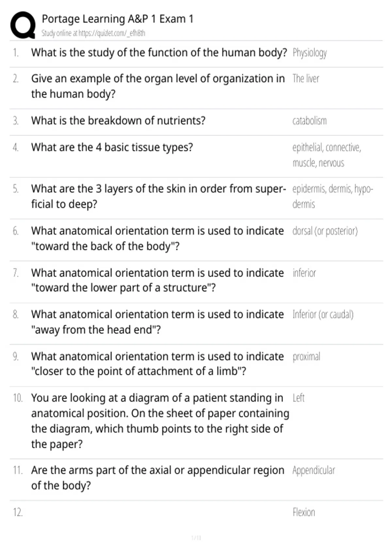392x556 pixels.
Task: Click the title Portage Learning A&P 1 Exam 1
Action: click(118, 19)
